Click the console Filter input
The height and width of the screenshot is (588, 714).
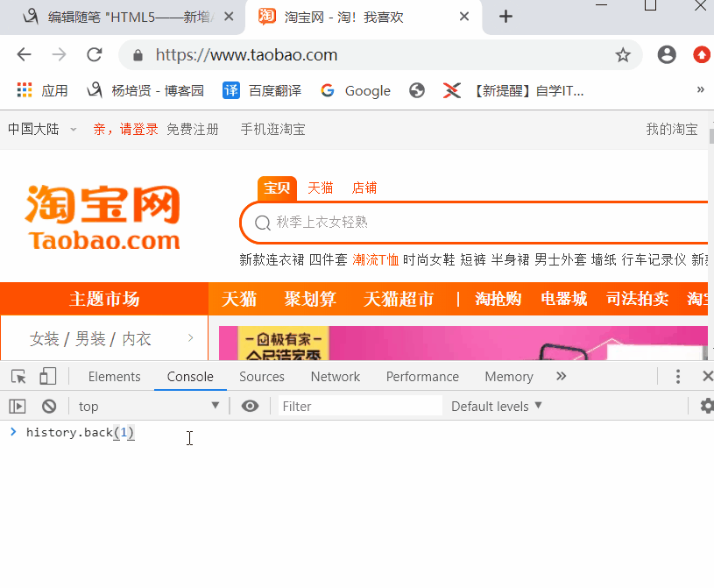point(360,406)
